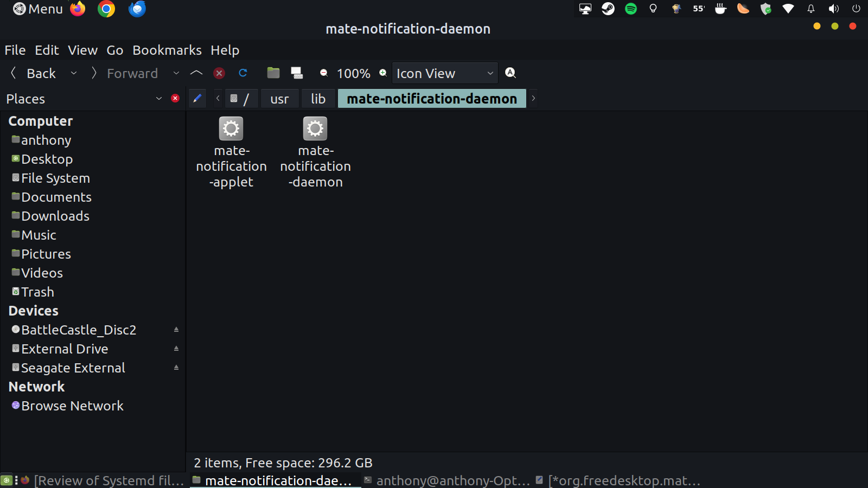Click the search icon in toolbar
The image size is (868, 488).
(510, 73)
